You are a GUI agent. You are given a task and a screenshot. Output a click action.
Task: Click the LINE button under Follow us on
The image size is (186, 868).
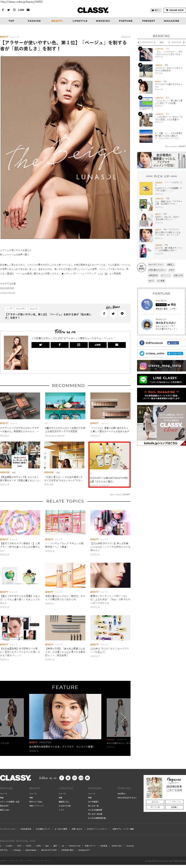coord(98,345)
